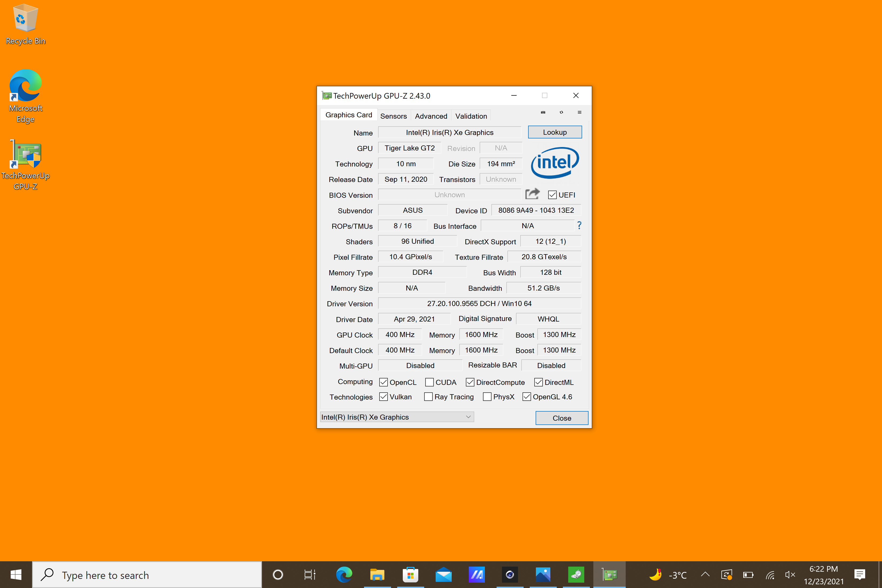Click the Lookup button
Viewport: 882px width, 588px height.
pyautogui.click(x=555, y=132)
